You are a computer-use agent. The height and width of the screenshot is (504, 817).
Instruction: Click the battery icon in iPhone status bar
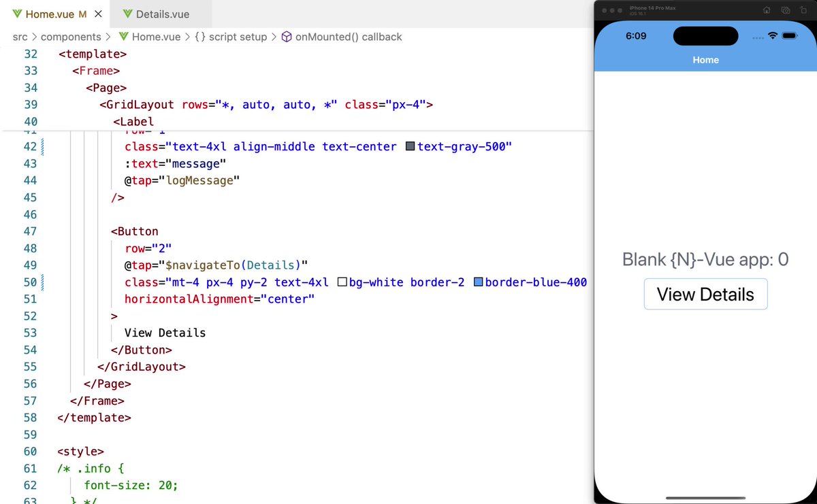(x=791, y=35)
